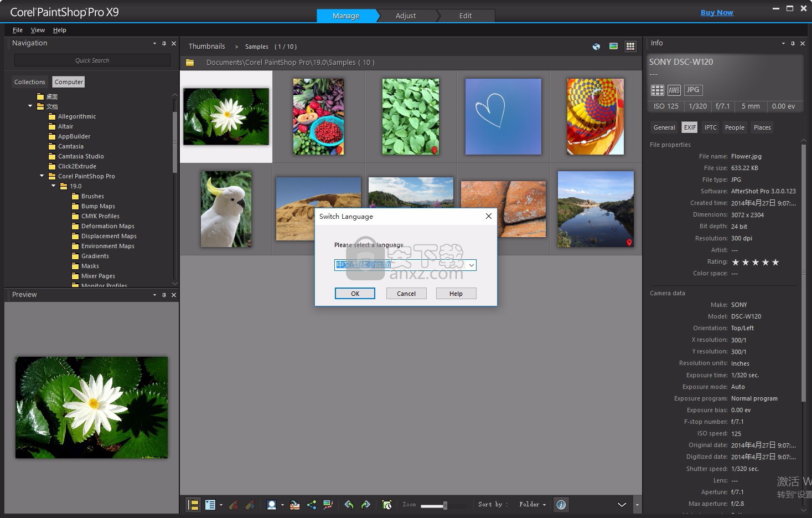
Task: Open the View menu
Action: click(x=38, y=30)
